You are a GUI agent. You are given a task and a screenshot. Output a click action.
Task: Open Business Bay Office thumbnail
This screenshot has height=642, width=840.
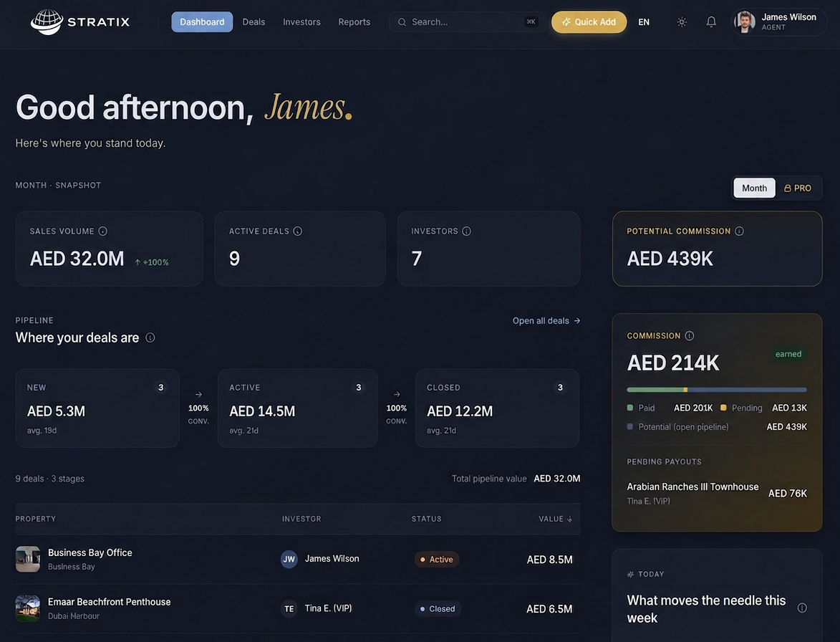(28, 559)
